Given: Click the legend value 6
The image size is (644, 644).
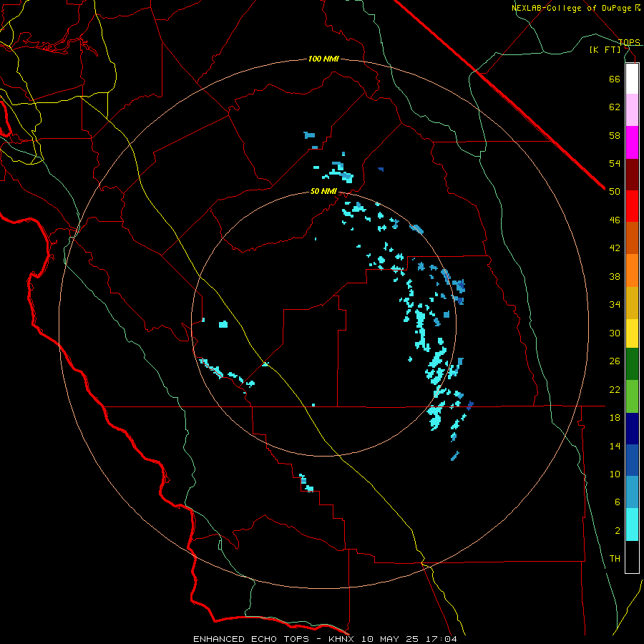Looking at the screenshot, I should tap(618, 502).
